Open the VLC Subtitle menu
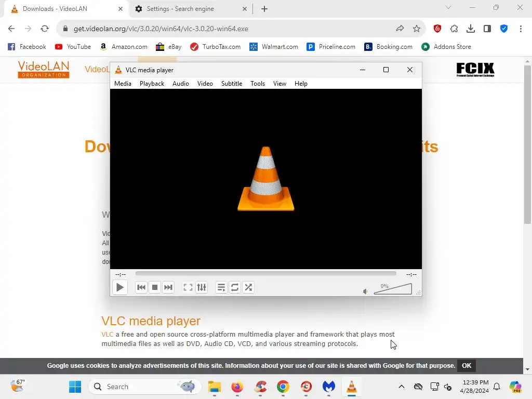 pyautogui.click(x=232, y=84)
